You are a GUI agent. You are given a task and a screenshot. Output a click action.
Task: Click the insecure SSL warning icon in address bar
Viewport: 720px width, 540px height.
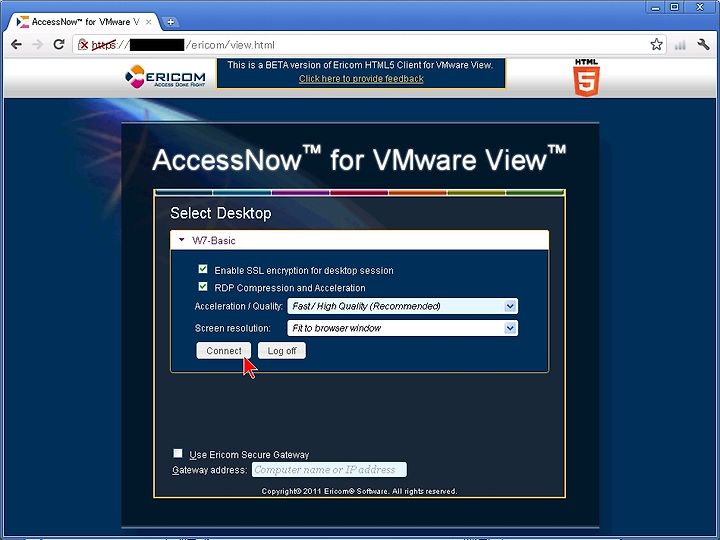click(83, 45)
